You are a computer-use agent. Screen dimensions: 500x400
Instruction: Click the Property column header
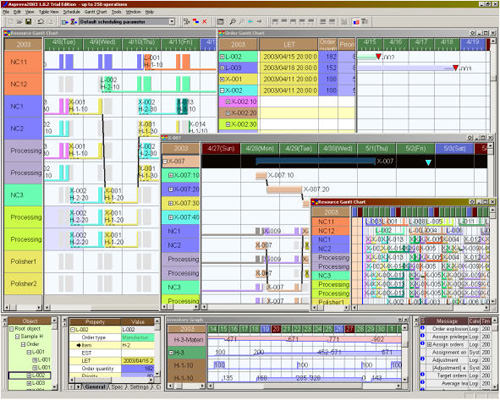pos(95,322)
